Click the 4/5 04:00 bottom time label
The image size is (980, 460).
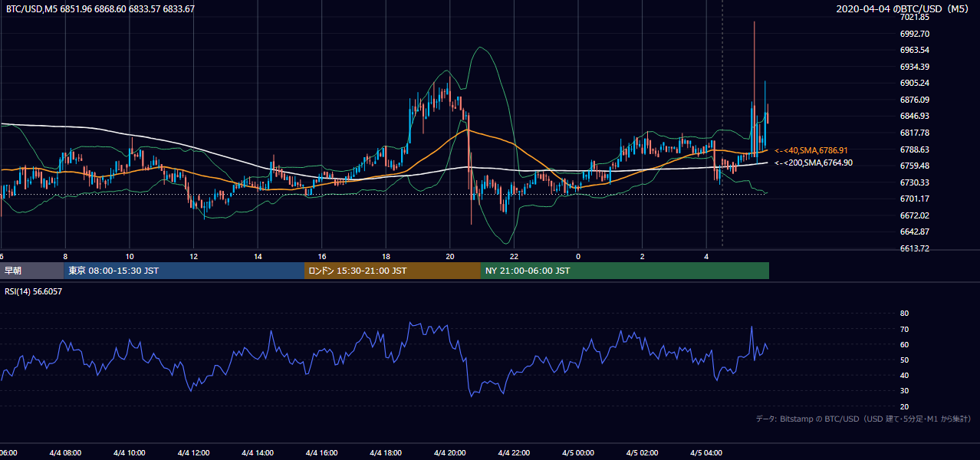click(706, 453)
